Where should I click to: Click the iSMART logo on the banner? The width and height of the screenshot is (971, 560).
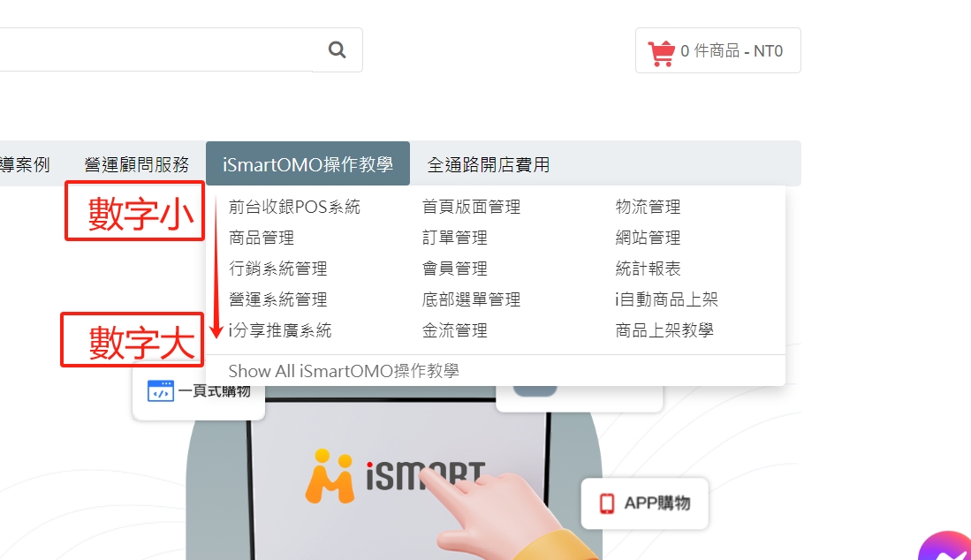tap(395, 475)
